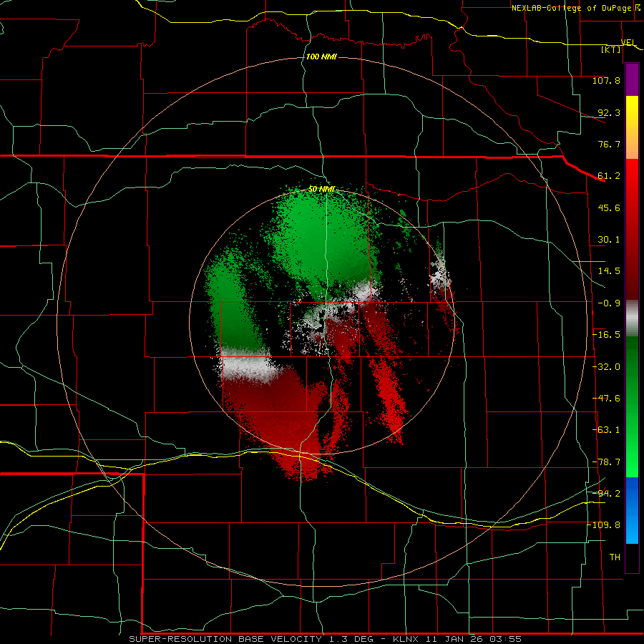The width and height of the screenshot is (644, 644).
Task: Click the -63.1 velocity legend value
Action: click(606, 430)
